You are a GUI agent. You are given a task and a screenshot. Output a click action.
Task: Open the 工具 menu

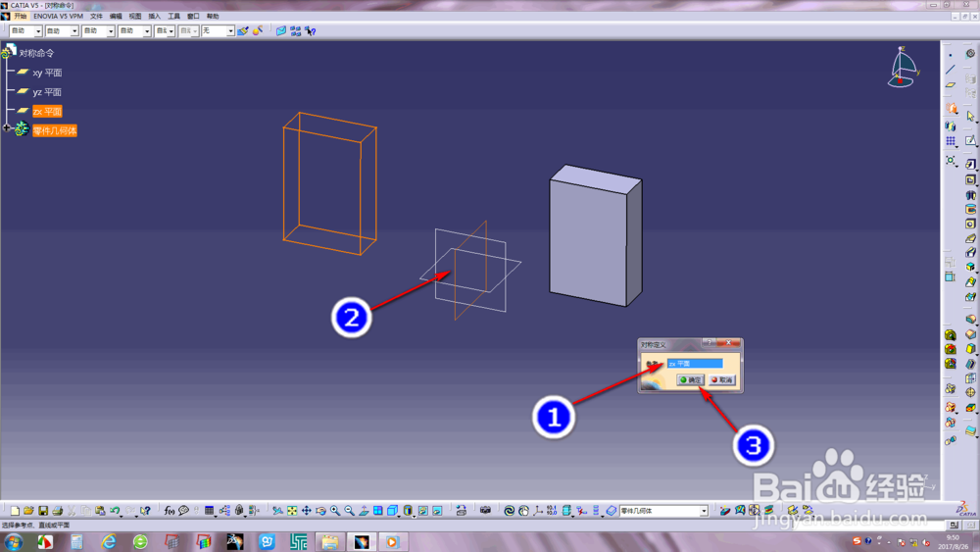point(173,17)
